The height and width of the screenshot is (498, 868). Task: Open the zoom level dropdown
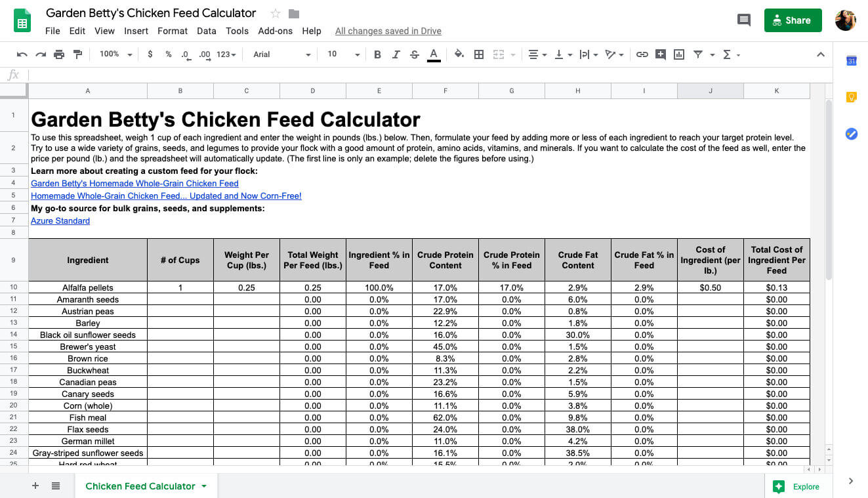(x=115, y=54)
